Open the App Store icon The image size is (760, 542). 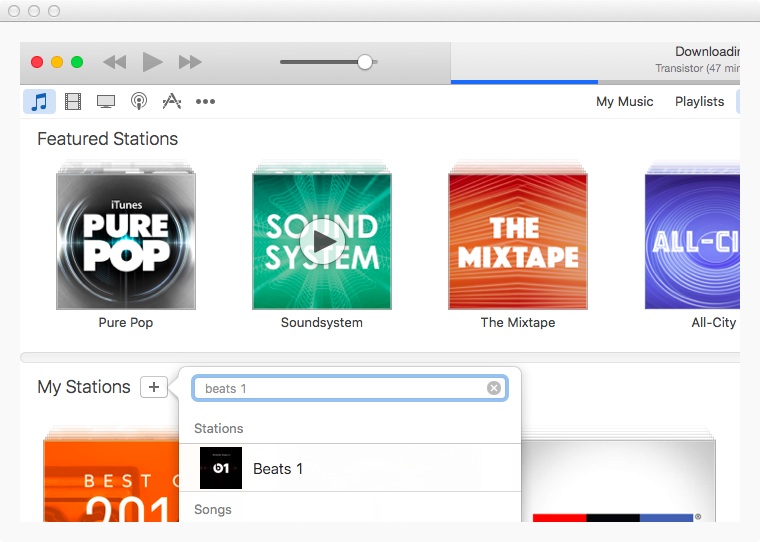click(172, 101)
